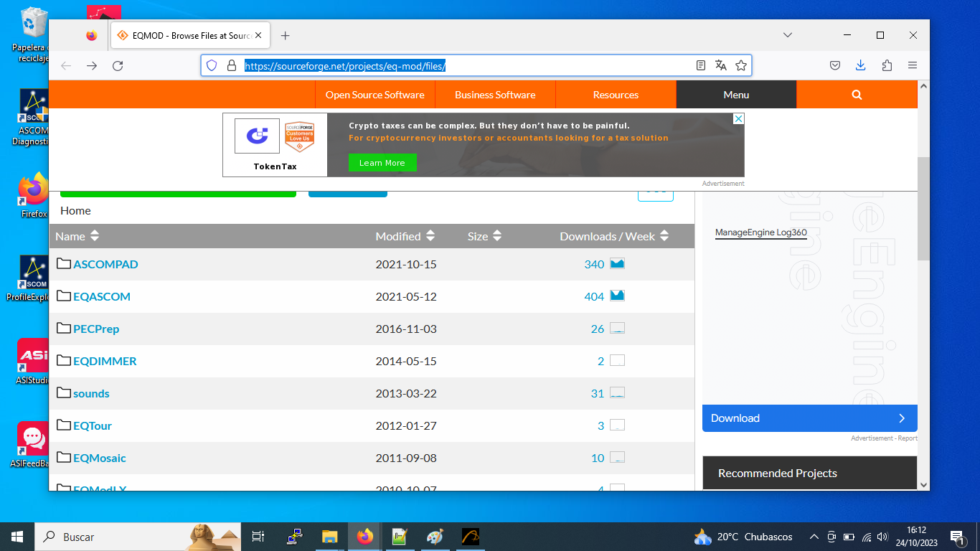Click the ManageEngine Log360 link
980x551 pixels.
tap(761, 233)
